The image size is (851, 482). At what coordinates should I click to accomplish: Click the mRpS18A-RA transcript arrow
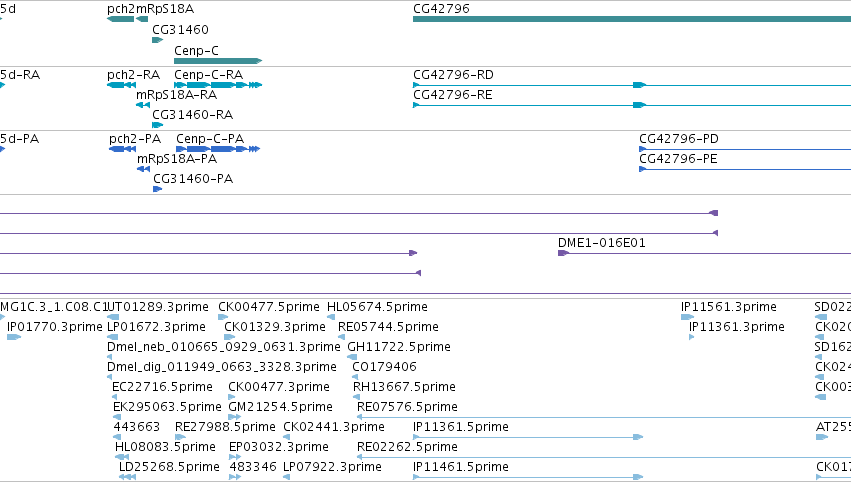pyautogui.click(x=143, y=105)
